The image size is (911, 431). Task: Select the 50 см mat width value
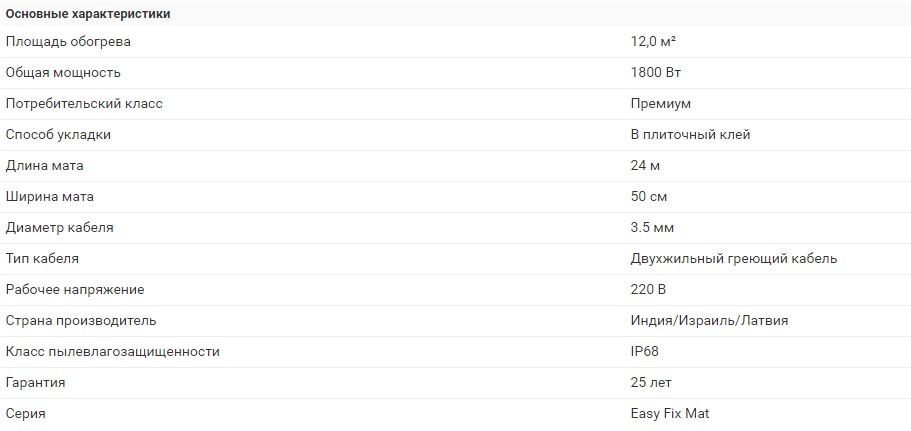point(649,197)
